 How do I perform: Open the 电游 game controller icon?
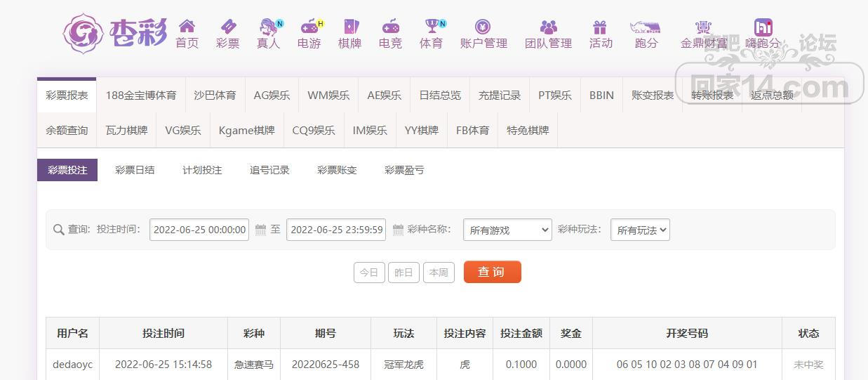(309, 26)
